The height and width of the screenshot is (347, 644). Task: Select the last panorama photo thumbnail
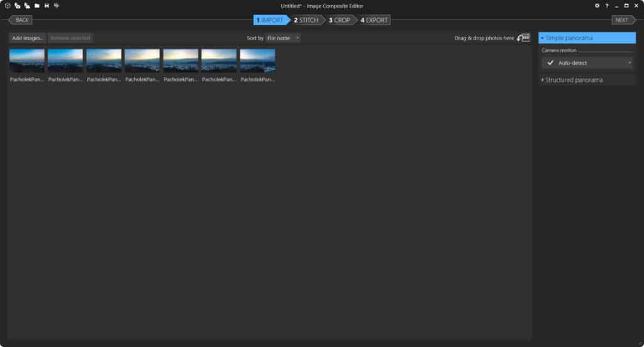257,61
